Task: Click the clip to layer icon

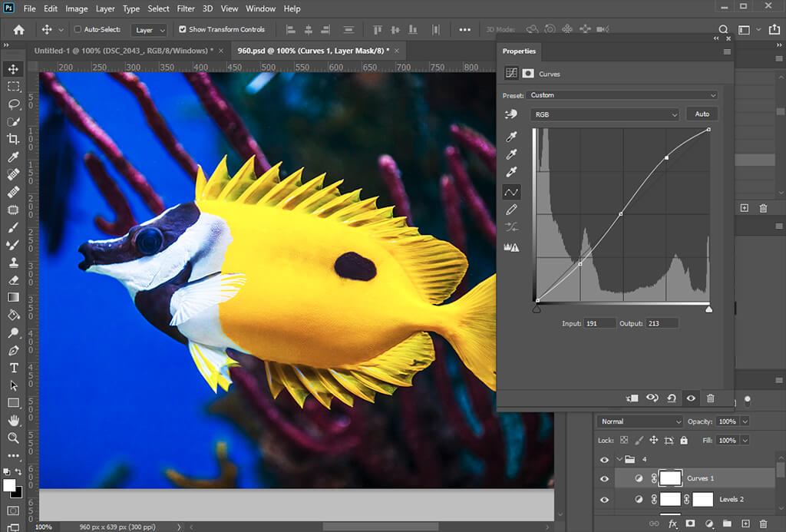Action: point(632,398)
